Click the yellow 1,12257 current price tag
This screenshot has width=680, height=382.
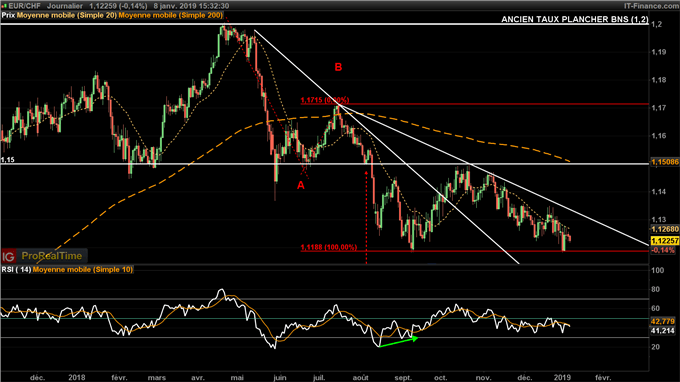(x=665, y=241)
